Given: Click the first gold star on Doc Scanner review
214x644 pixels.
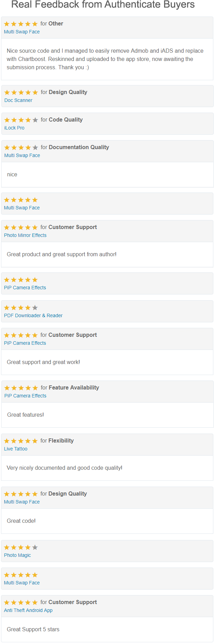Looking at the screenshot, I should click(x=7, y=93).
